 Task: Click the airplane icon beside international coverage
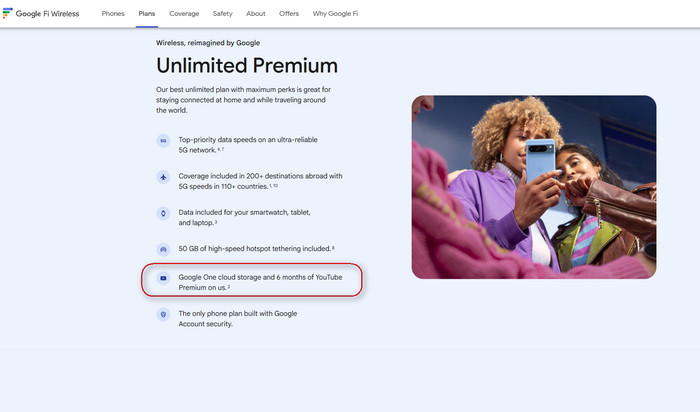tap(163, 177)
